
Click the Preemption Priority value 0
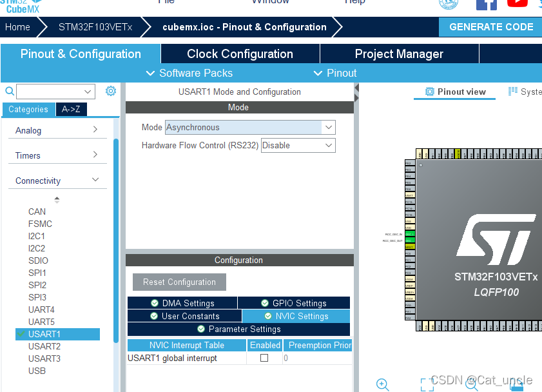[286, 358]
